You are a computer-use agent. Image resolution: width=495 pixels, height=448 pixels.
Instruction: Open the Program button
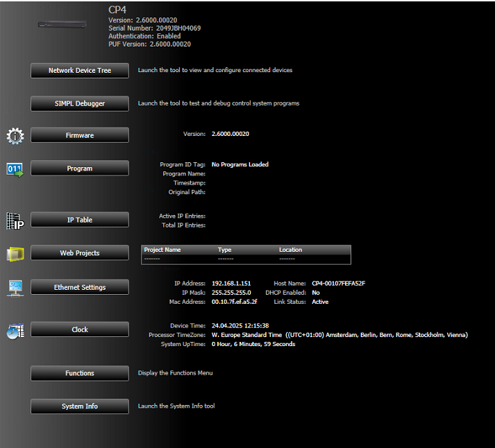[x=80, y=169]
